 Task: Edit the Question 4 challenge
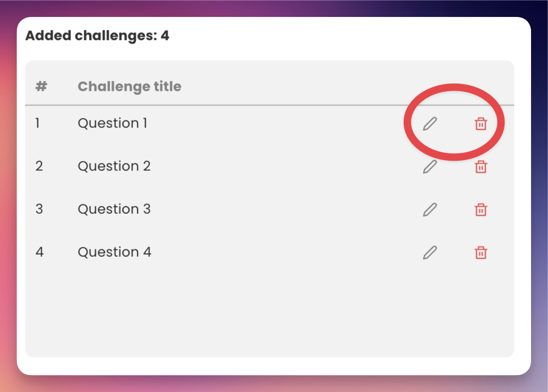[430, 252]
